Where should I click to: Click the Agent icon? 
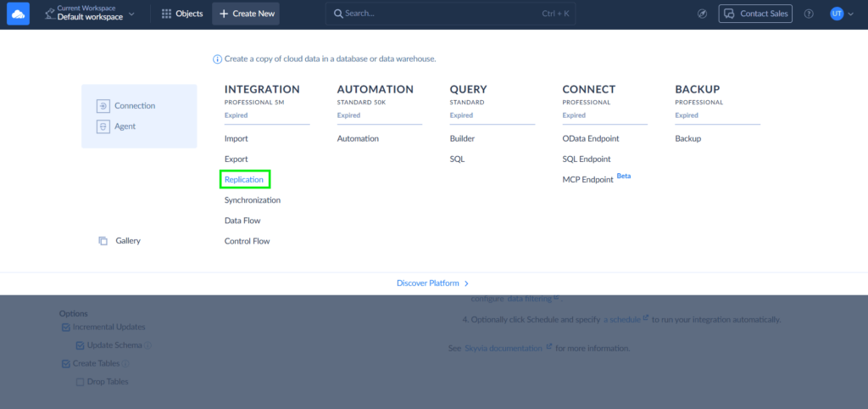point(103,126)
